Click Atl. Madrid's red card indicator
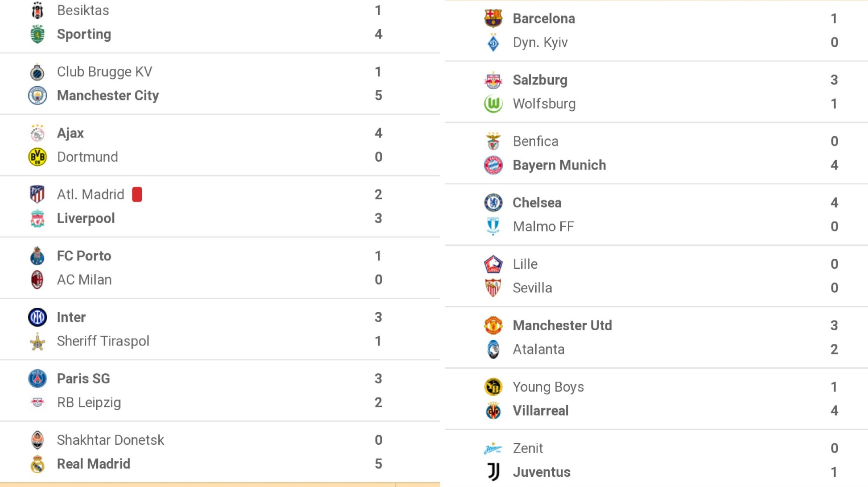Viewport: 868px width, 487px height. [137, 194]
